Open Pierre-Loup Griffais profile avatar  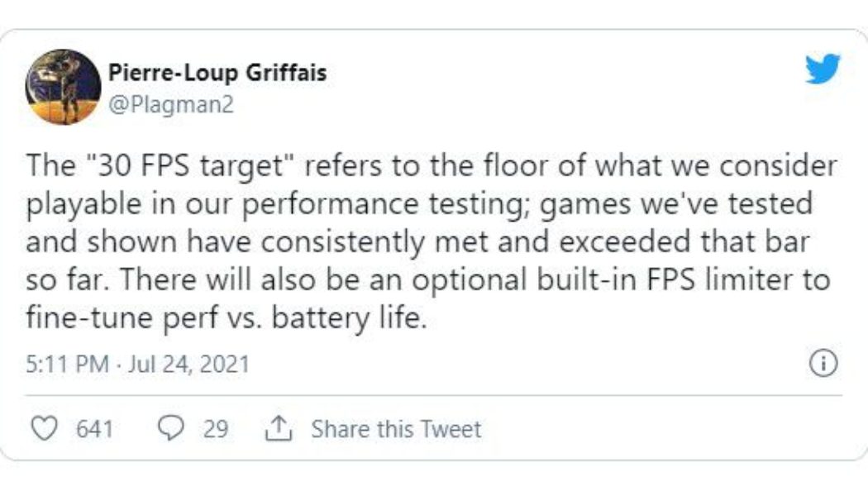point(63,86)
